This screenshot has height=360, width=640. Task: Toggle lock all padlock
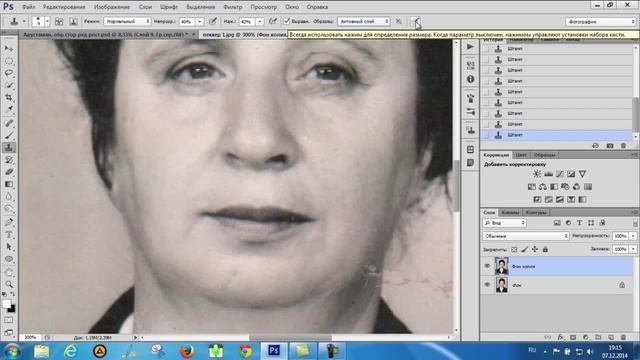point(545,249)
